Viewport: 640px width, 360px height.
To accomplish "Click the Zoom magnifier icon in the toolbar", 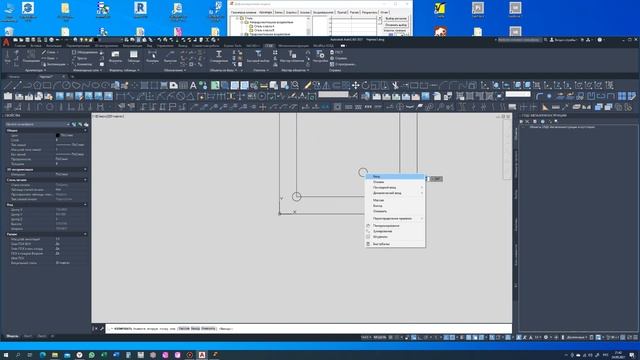I will (295, 85).
